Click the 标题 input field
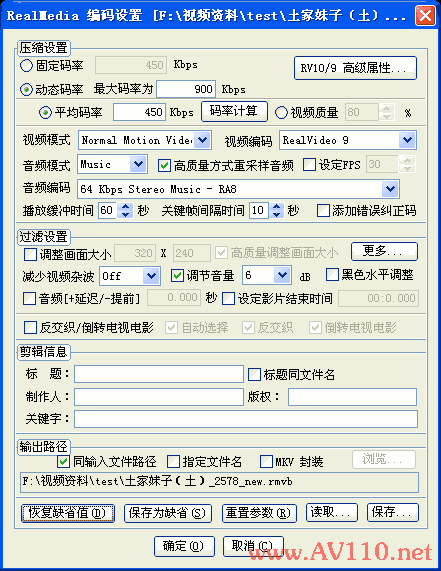 [159, 374]
